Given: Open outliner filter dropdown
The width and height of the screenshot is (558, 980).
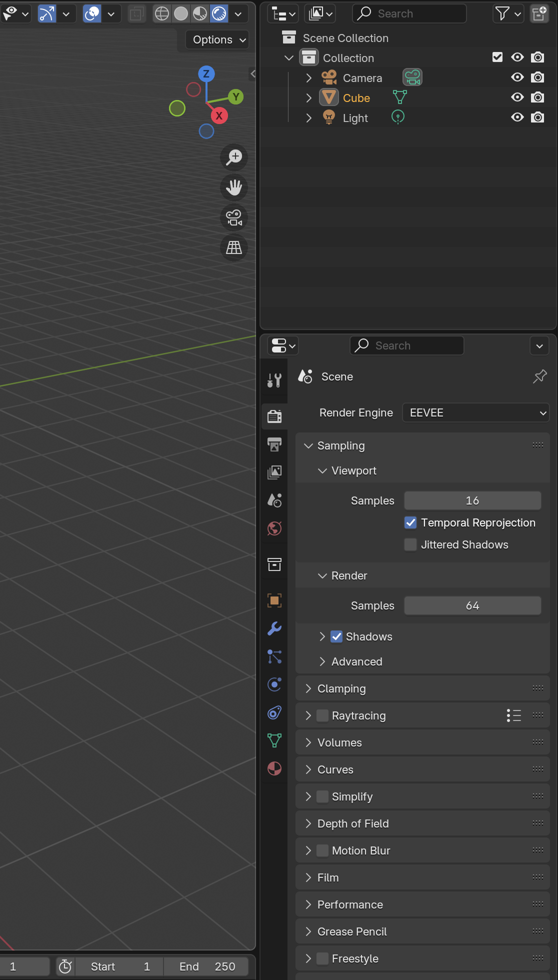Looking at the screenshot, I should click(508, 14).
